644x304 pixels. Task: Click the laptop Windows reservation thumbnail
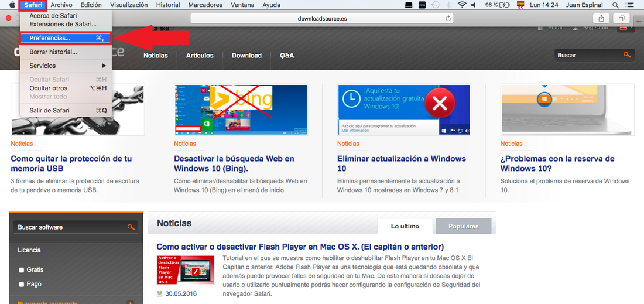pyautogui.click(x=567, y=110)
